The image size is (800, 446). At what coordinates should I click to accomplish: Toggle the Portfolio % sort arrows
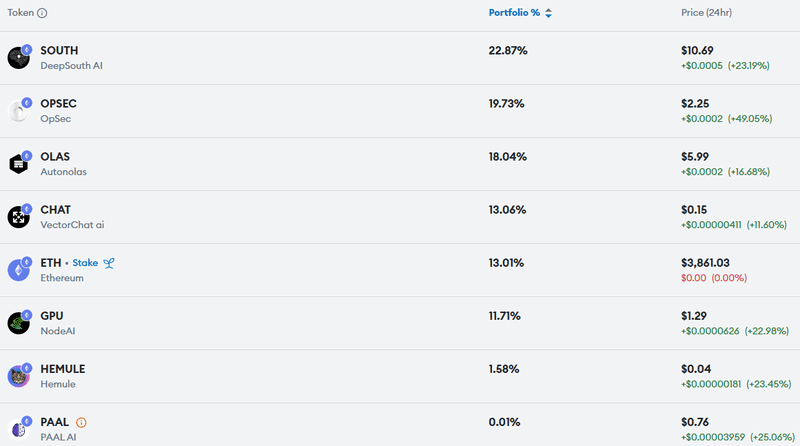click(548, 13)
